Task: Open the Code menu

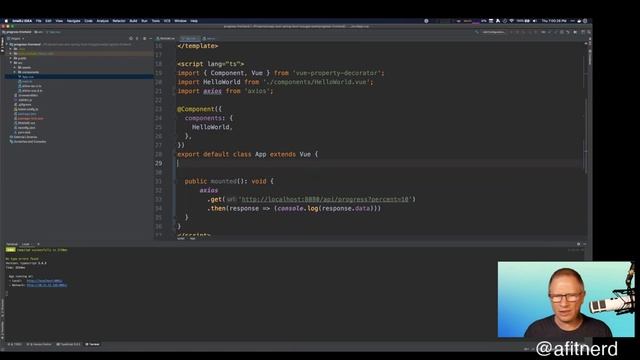Action: (x=88, y=21)
